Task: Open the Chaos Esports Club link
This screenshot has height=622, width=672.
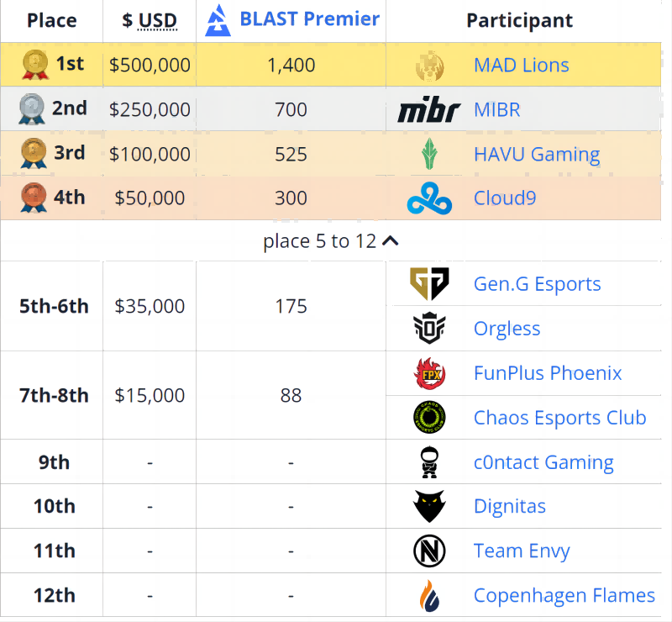Action: pyautogui.click(x=559, y=418)
